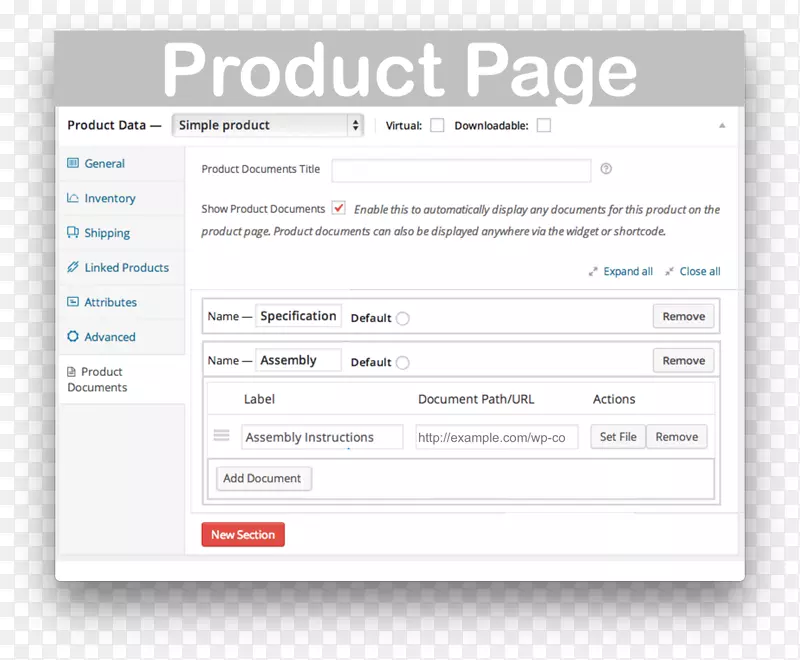Open the Simple product type dropdown
This screenshot has height=660, width=800.
pos(268,125)
